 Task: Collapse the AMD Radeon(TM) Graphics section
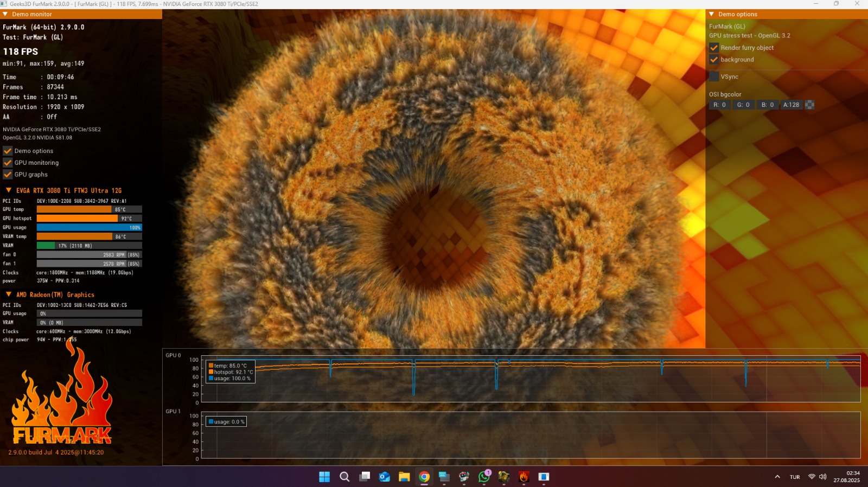click(x=9, y=294)
